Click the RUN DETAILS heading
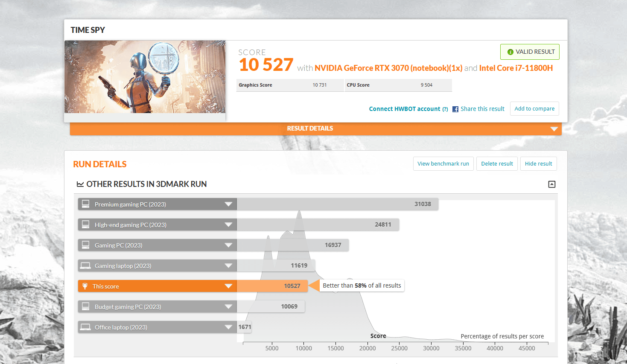The height and width of the screenshot is (364, 627). (x=100, y=164)
